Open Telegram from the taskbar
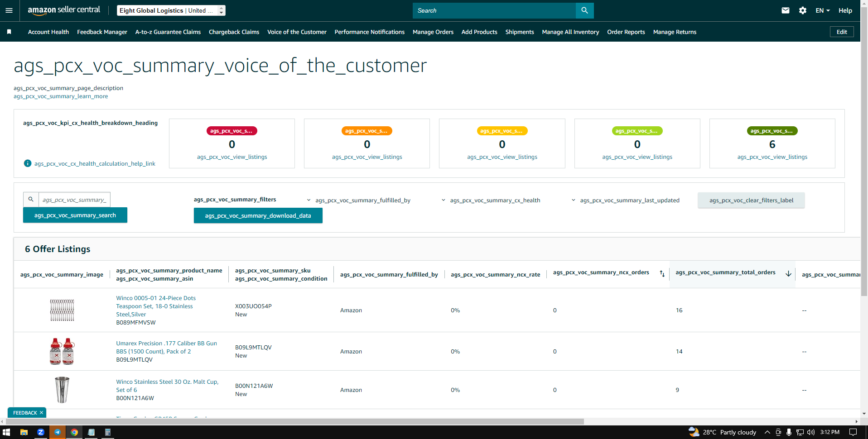This screenshot has width=868, height=439. (58, 432)
